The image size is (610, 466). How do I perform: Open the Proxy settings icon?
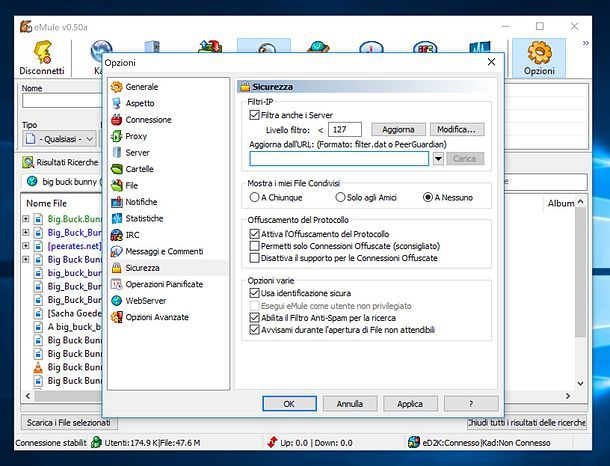click(117, 136)
